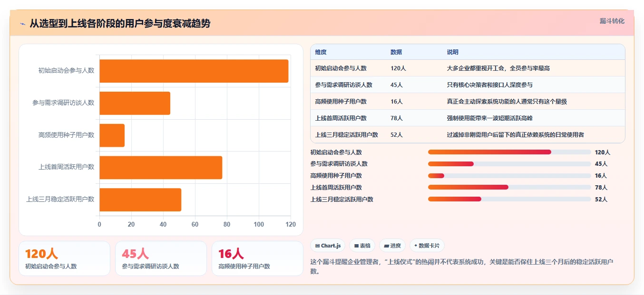The height and width of the screenshot is (295, 644).
Task: Click the summary paragraph about 上线仪式
Action: pos(461,267)
